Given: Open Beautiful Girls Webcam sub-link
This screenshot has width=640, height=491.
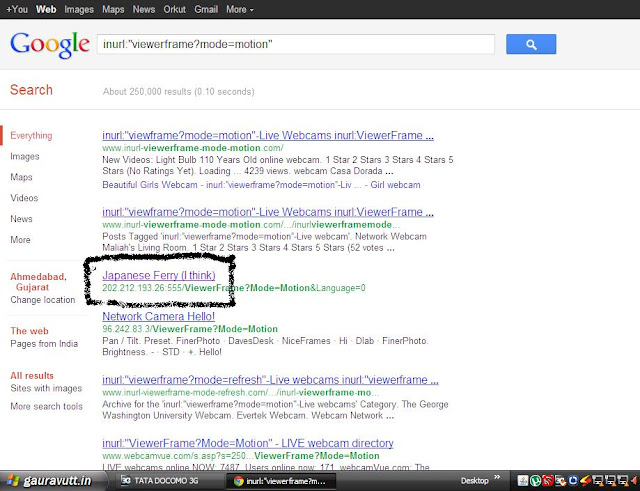Looking at the screenshot, I should [150, 185].
